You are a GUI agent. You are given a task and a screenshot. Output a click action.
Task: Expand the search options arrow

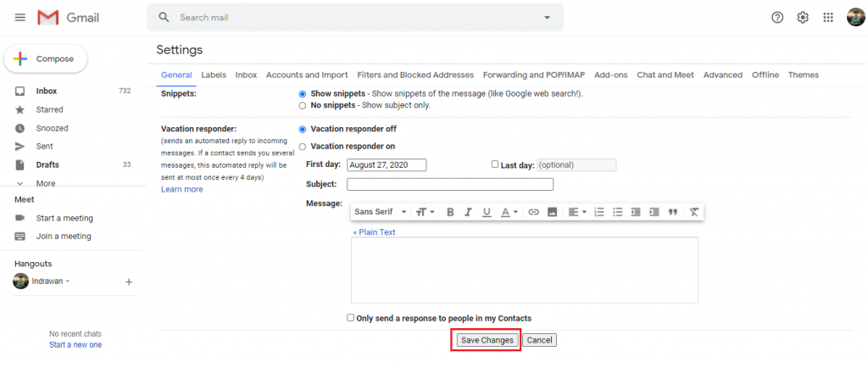coord(547,17)
